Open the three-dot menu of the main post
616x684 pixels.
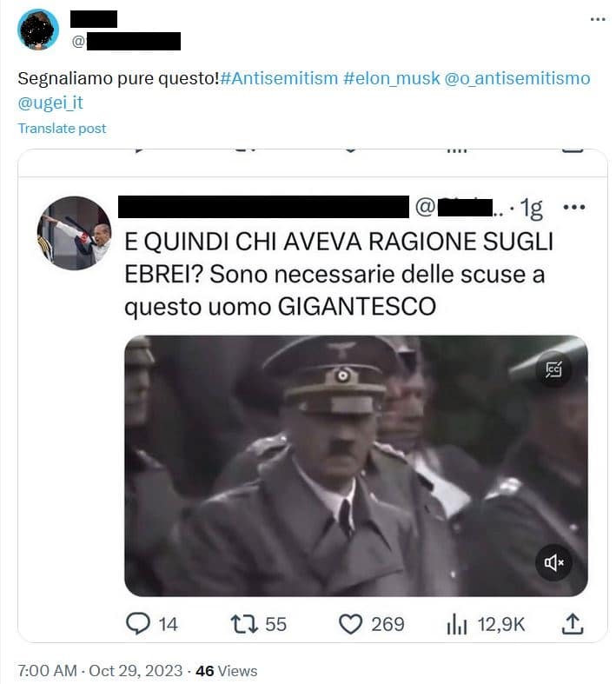click(598, 19)
